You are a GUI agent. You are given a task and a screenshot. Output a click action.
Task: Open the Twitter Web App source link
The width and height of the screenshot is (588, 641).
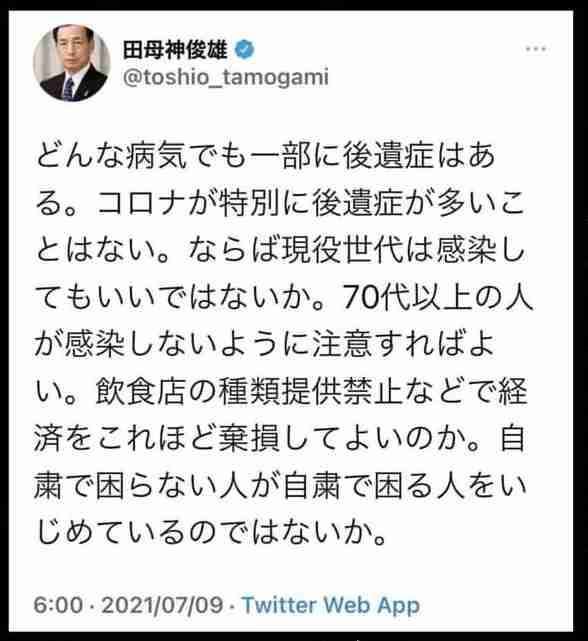click(330, 605)
